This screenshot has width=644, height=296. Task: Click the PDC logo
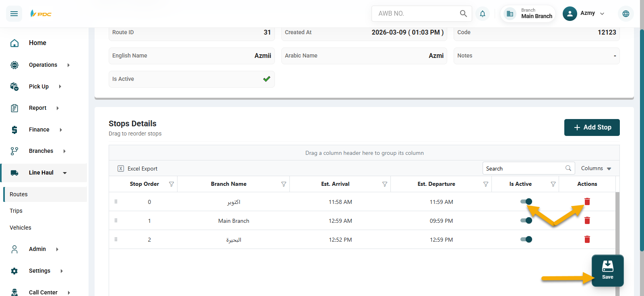pos(41,14)
